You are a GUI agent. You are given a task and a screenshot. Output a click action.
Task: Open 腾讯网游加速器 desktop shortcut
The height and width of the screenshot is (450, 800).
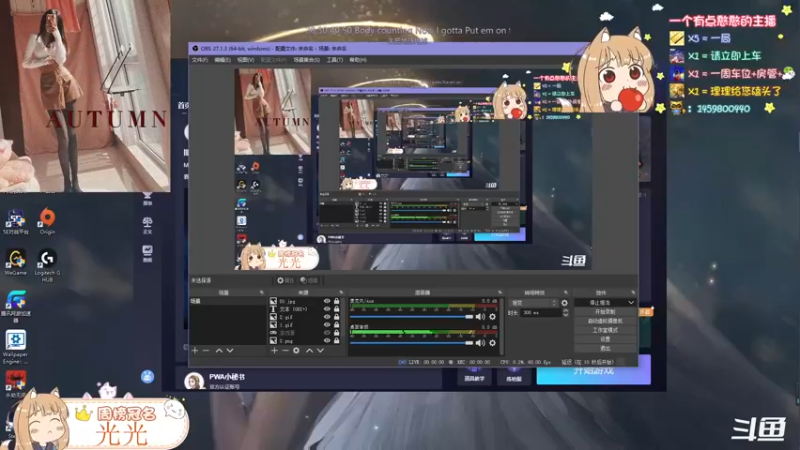tap(15, 307)
